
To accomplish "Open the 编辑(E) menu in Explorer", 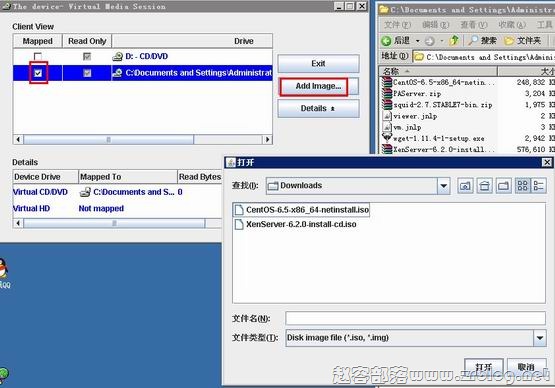I will (x=435, y=24).
